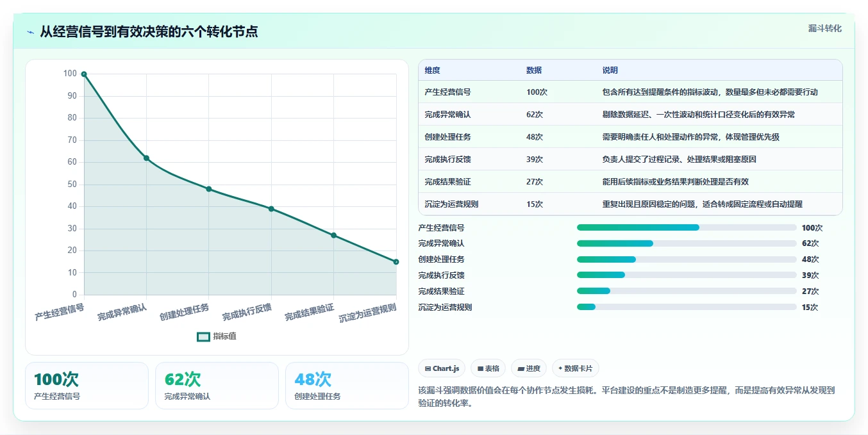Screen dimensions: 868x435
Task: Click the lightning icon beside the title
Action: point(31,32)
